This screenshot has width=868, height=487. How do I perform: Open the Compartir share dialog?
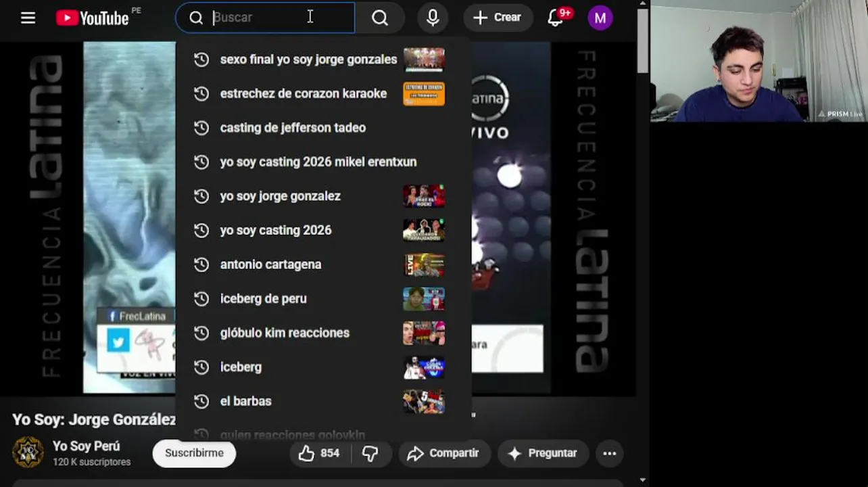[x=443, y=453]
